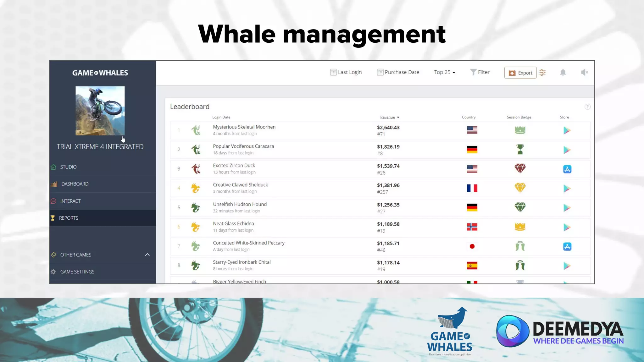Click the Trial Xtreme 4 game thumbnail
Screen dimensions: 644x362
pos(100,111)
